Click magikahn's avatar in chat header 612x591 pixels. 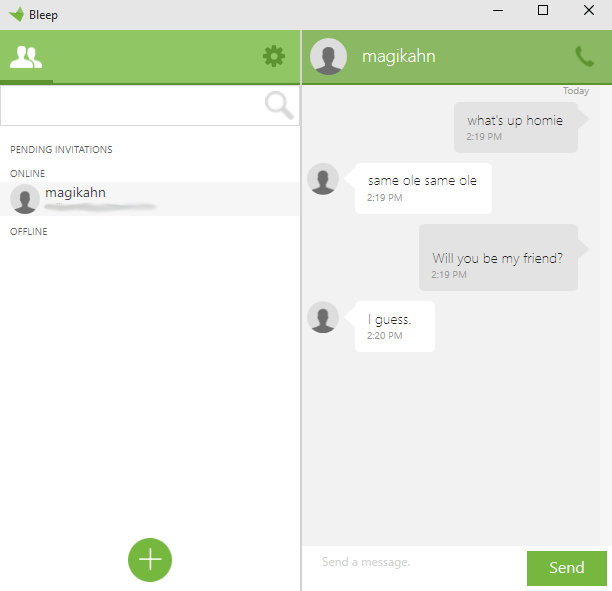tap(328, 57)
